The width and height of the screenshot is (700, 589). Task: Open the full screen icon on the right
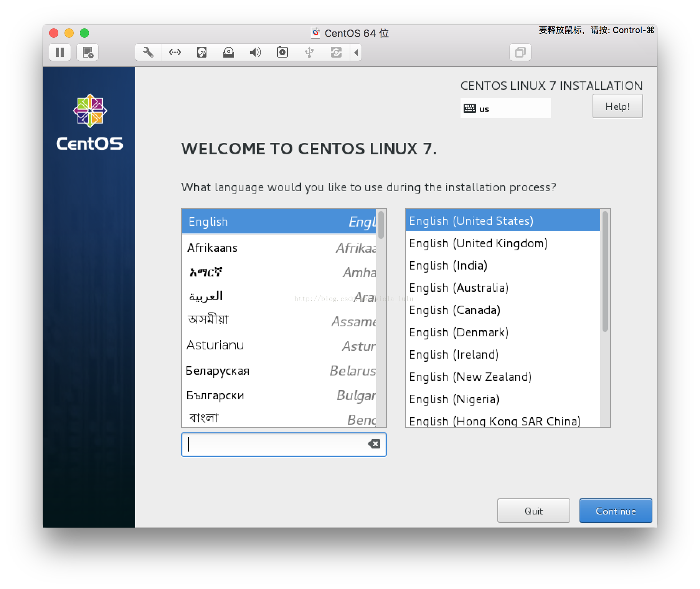point(520,52)
